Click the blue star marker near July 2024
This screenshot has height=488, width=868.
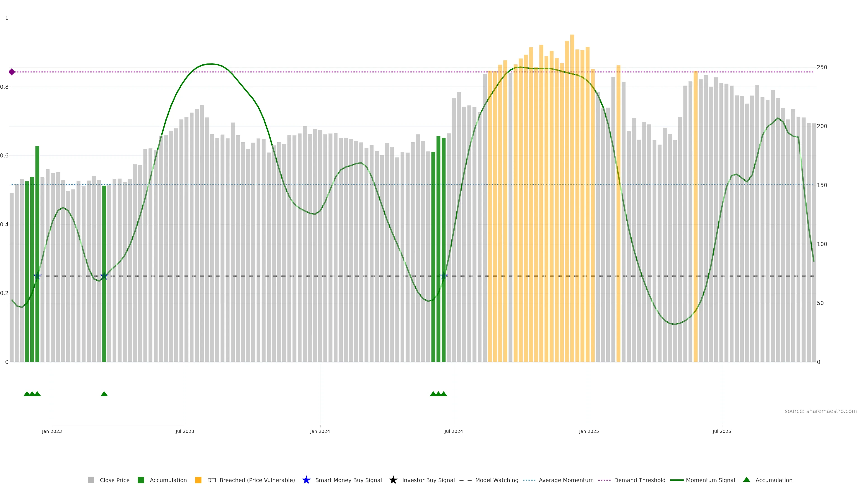click(x=444, y=276)
